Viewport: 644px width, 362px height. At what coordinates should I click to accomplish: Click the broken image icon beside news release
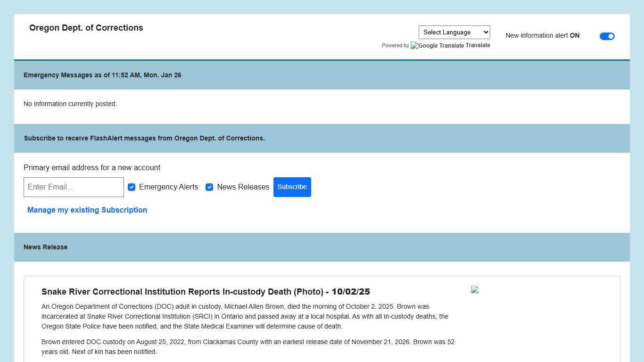point(475,290)
